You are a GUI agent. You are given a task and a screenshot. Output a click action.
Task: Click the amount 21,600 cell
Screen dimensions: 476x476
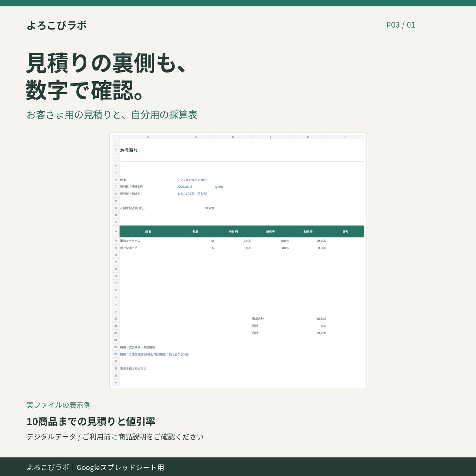[x=322, y=241]
